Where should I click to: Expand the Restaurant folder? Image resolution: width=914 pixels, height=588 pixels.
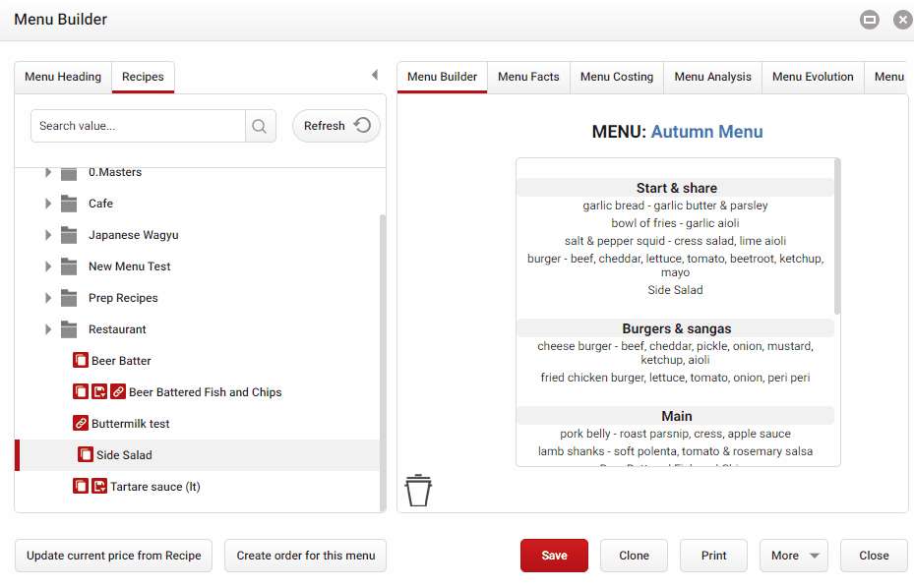pos(47,328)
